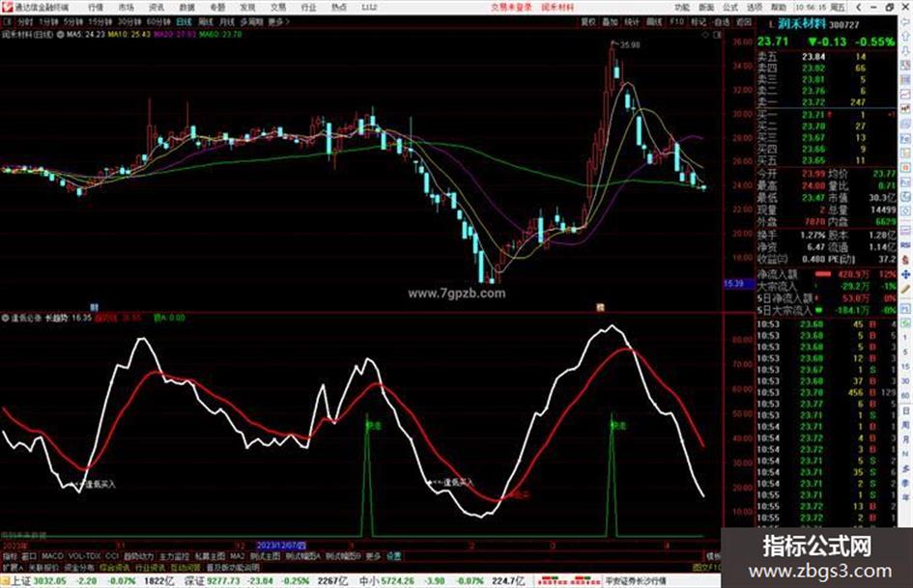Viewport: 913px width, 588px height.
Task: Open the 关联报价 bottom tab
Action: coord(43,567)
